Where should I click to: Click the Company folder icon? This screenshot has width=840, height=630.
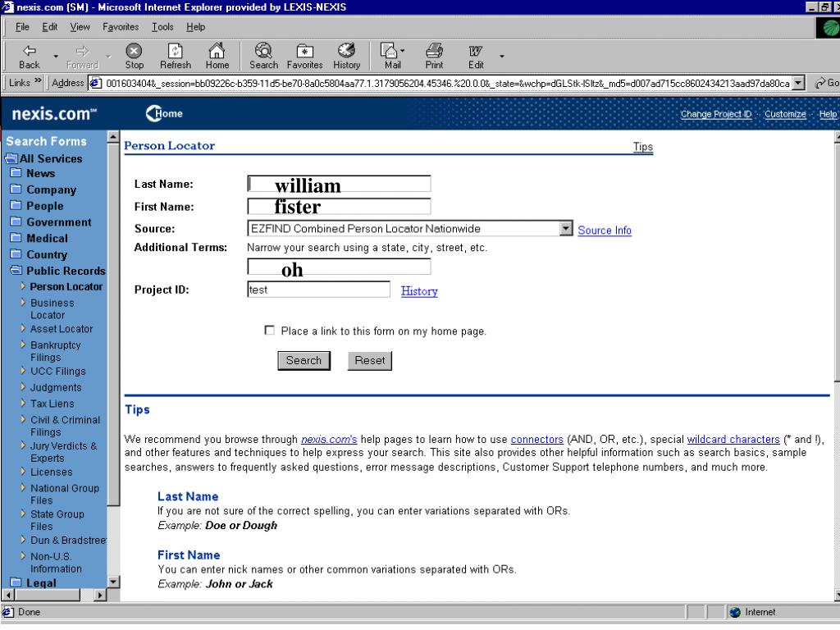pos(16,189)
